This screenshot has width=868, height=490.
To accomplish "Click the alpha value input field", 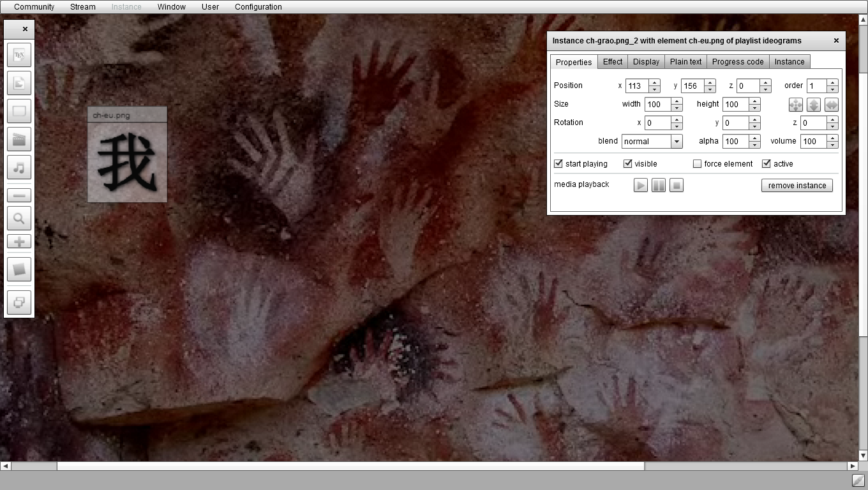I will 735,142.
